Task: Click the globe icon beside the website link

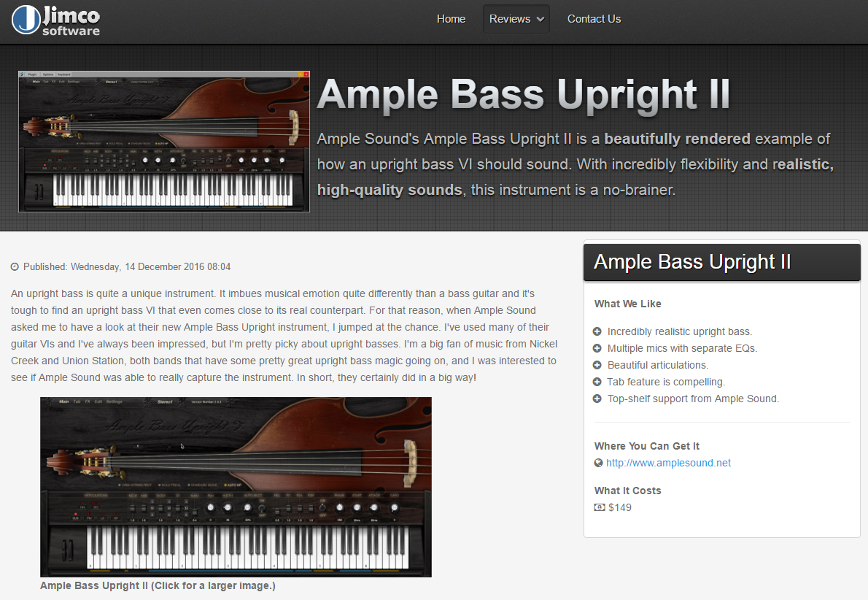Action: coord(598,463)
